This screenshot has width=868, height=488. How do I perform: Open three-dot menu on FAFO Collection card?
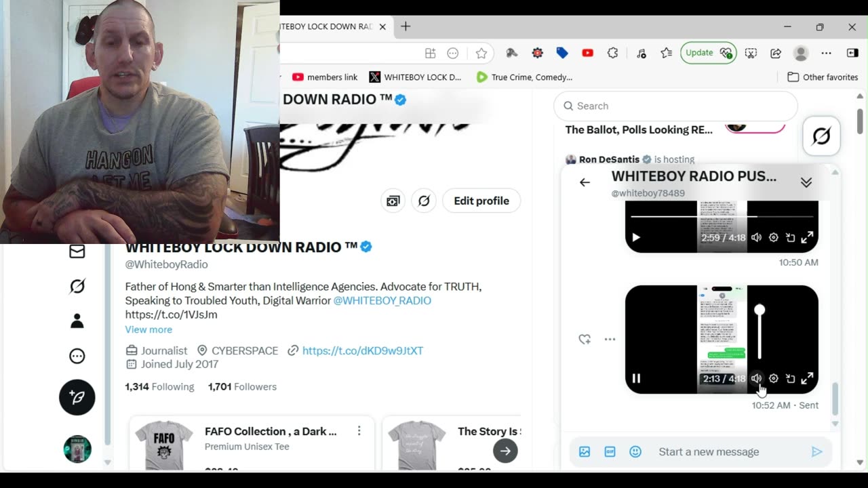tap(359, 431)
